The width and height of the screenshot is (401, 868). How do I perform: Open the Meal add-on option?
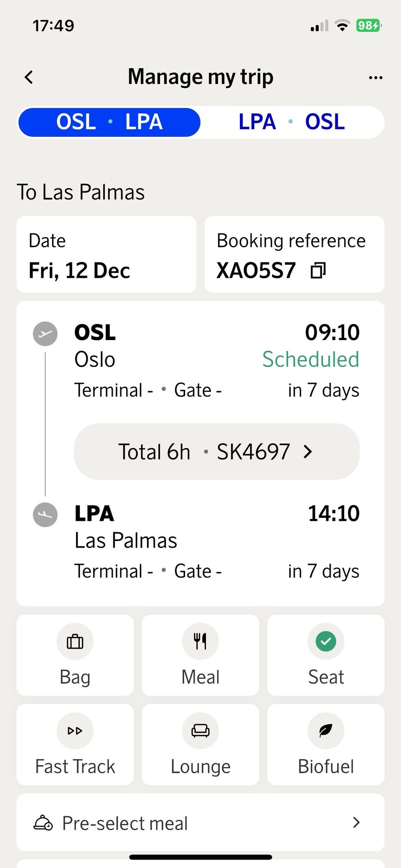coord(200,655)
